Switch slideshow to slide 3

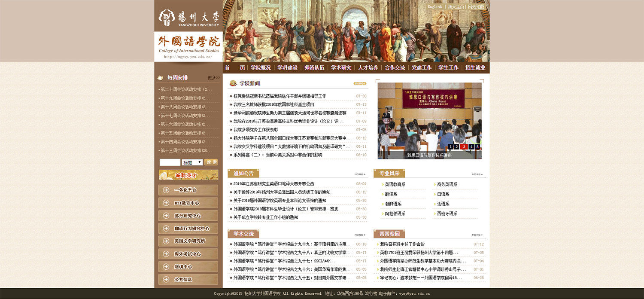point(464,147)
